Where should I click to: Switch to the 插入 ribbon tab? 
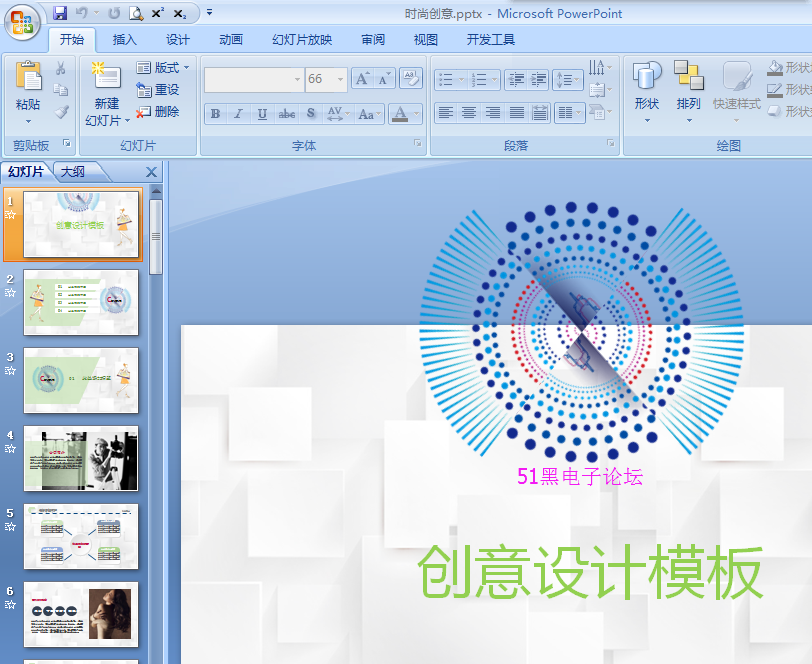tap(124, 39)
